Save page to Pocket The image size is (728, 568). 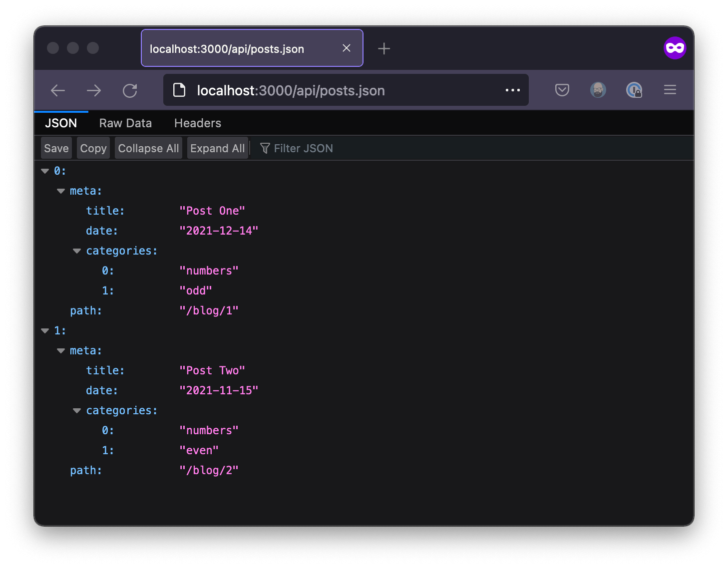562,90
